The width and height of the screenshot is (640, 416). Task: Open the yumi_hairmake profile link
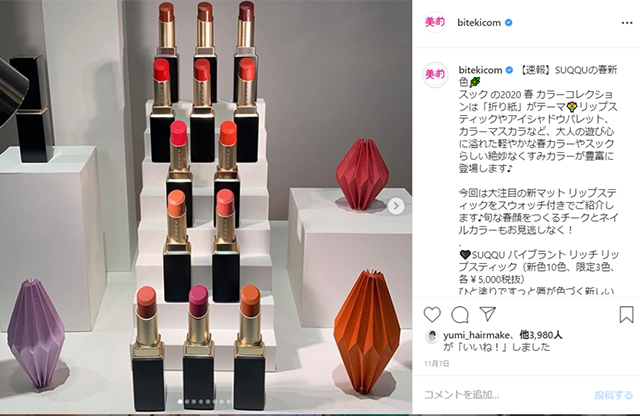click(476, 335)
